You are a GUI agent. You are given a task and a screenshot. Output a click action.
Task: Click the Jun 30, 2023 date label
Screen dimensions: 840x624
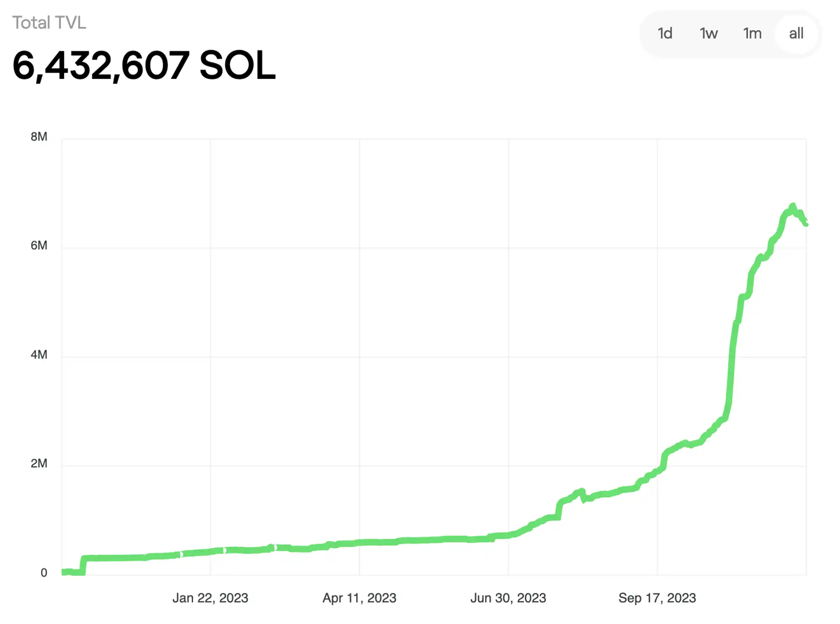point(508,598)
